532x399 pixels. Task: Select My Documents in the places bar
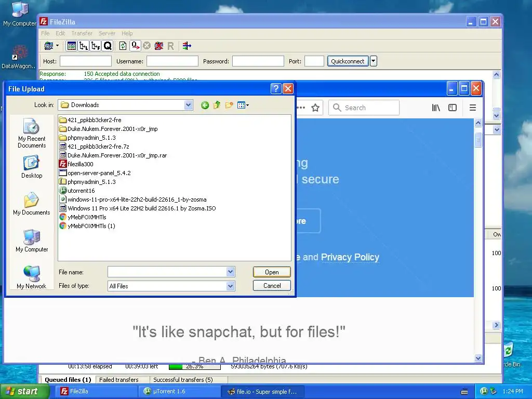point(32,204)
